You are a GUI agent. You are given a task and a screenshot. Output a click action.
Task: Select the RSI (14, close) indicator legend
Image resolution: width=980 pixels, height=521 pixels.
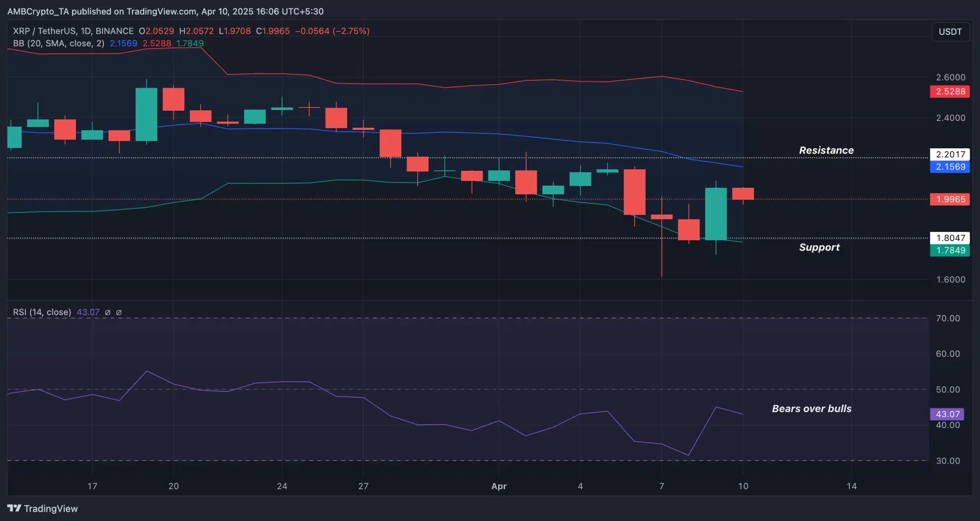tap(42, 312)
